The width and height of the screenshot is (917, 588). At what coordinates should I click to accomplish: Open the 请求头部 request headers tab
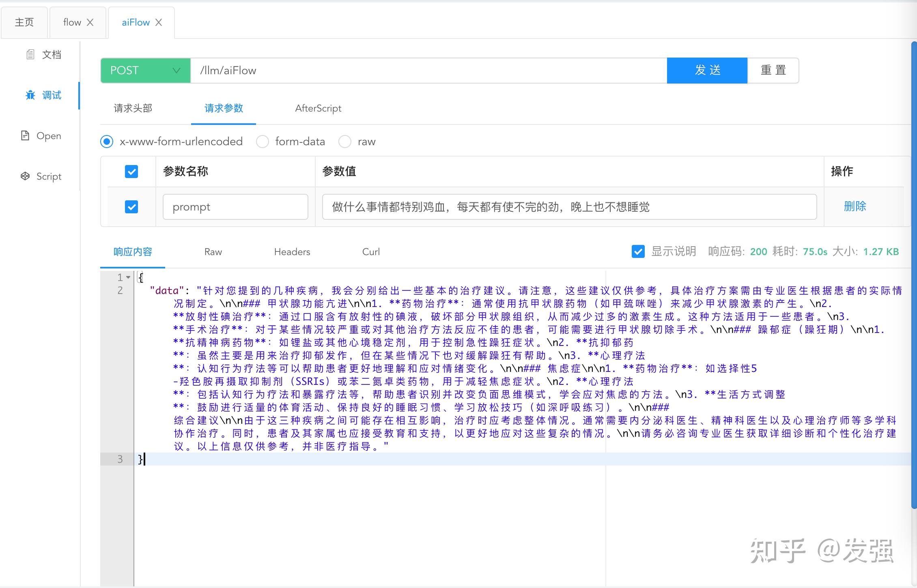(x=133, y=108)
